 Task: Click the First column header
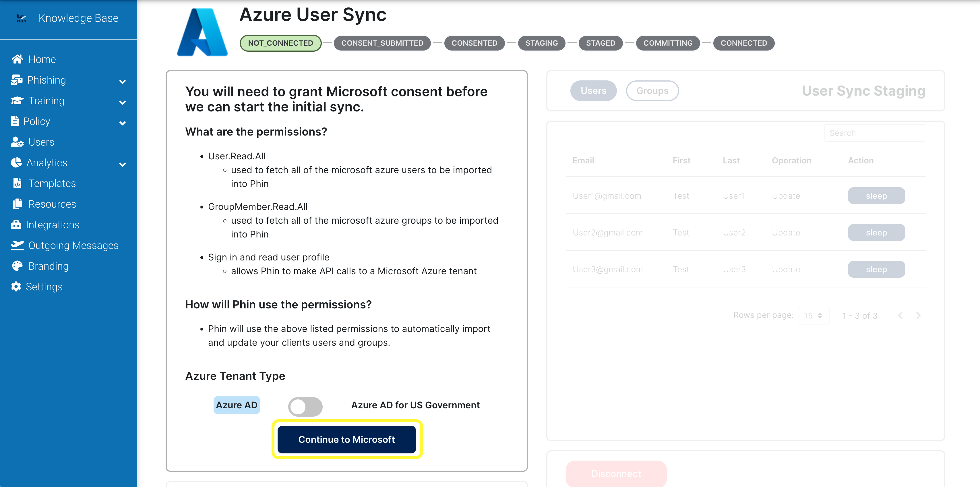tap(681, 160)
